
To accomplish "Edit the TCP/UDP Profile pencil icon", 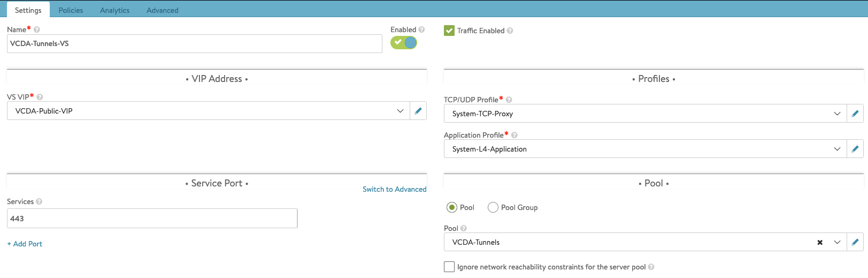I will (x=855, y=114).
